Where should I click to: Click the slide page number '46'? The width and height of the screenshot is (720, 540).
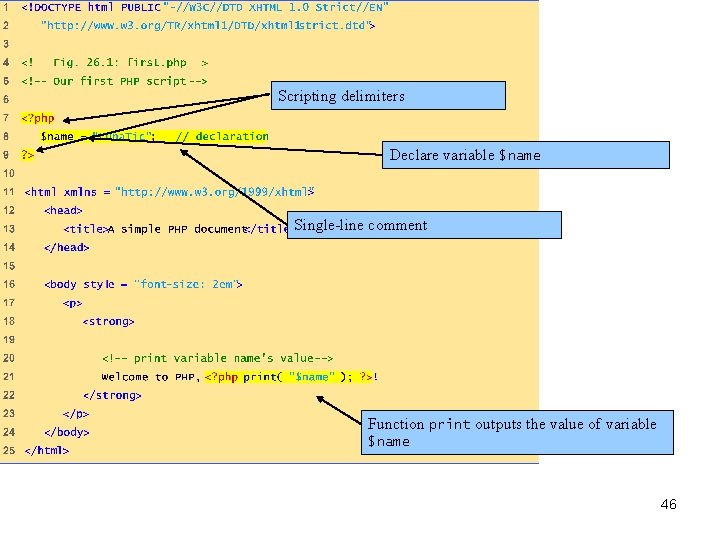(x=669, y=504)
